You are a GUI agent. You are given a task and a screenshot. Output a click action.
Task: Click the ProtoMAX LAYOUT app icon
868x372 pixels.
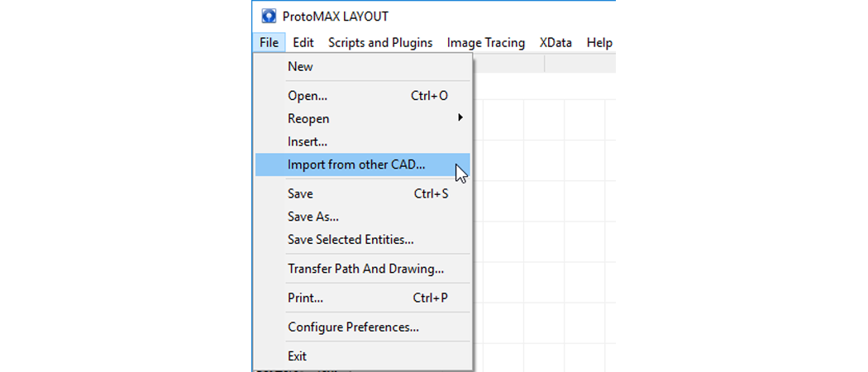269,16
